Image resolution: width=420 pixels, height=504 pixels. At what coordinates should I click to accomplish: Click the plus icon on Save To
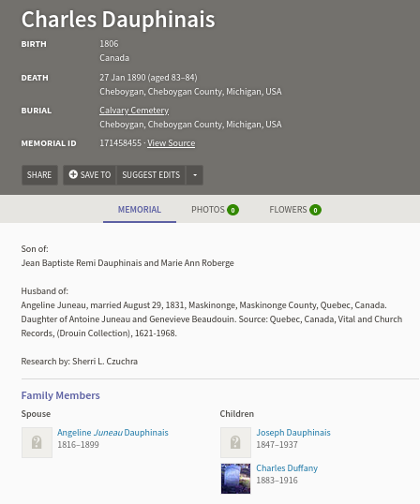(x=73, y=174)
